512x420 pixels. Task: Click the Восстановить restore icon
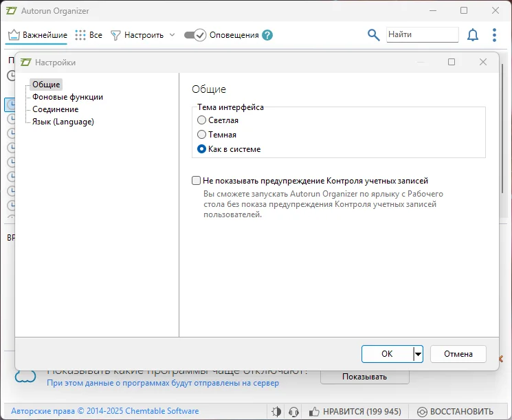[x=423, y=412]
